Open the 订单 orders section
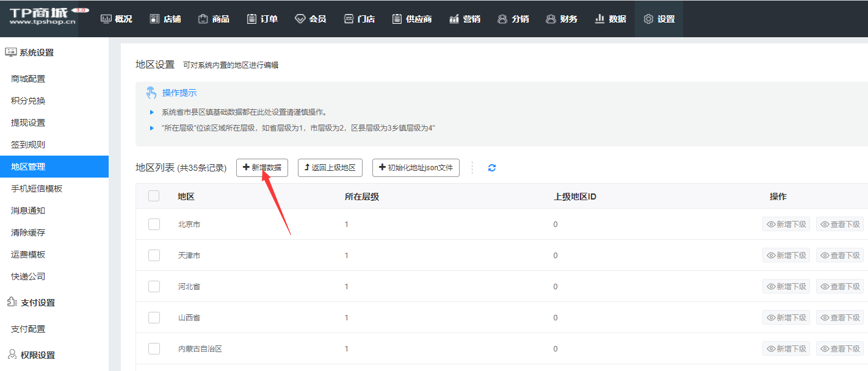 pyautogui.click(x=262, y=19)
